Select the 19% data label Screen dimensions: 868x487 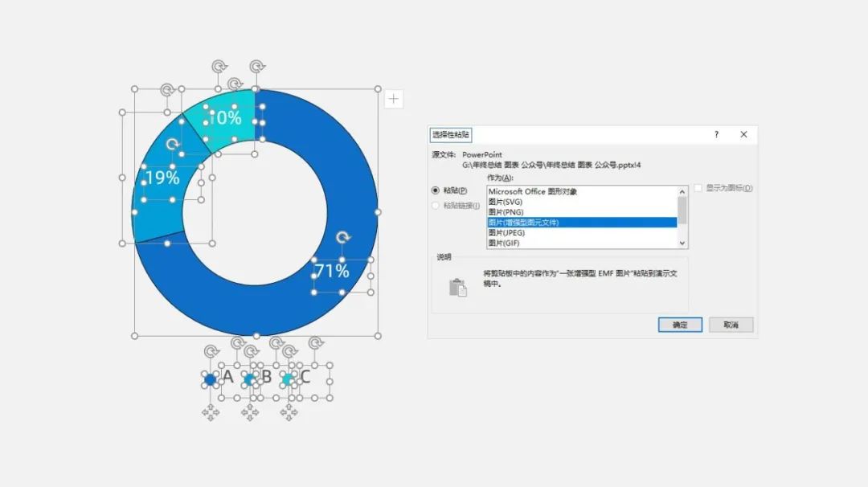[162, 178]
